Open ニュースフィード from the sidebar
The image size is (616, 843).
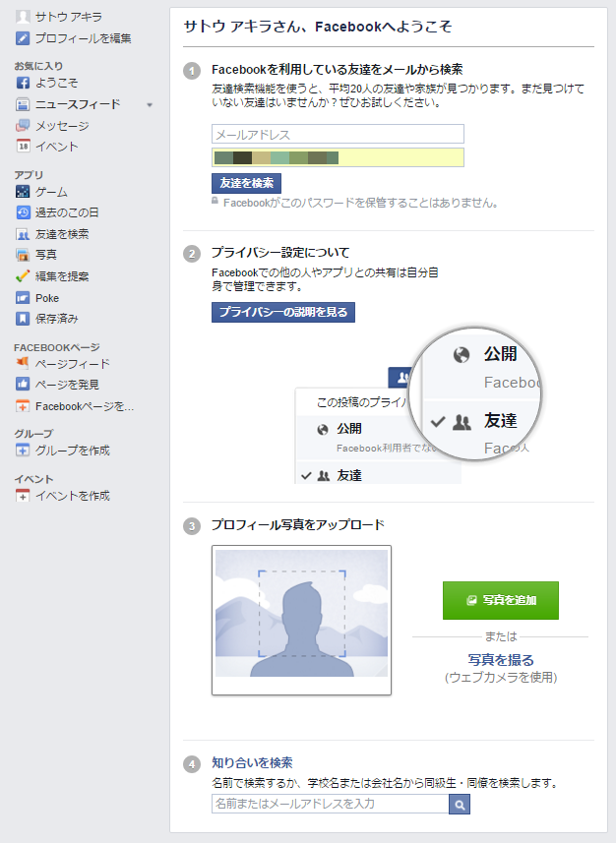coord(78,104)
